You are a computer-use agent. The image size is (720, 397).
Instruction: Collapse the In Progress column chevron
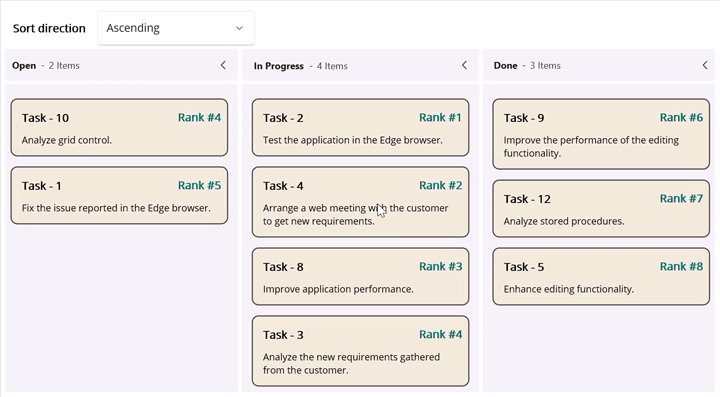(464, 65)
